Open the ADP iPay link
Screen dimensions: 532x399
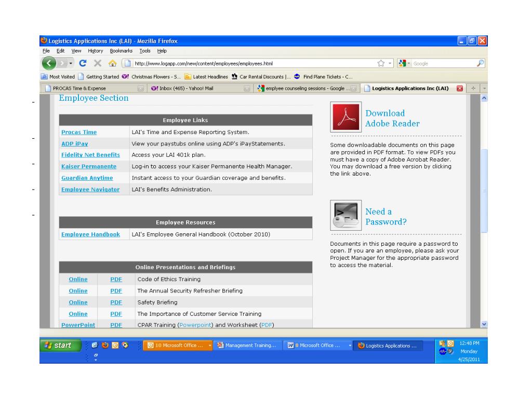click(x=75, y=144)
